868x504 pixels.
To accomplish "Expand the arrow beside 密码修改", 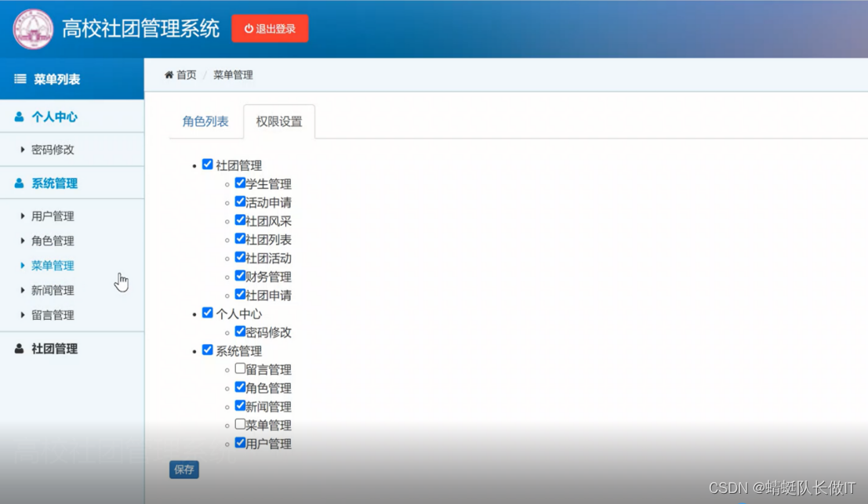I will (23, 150).
